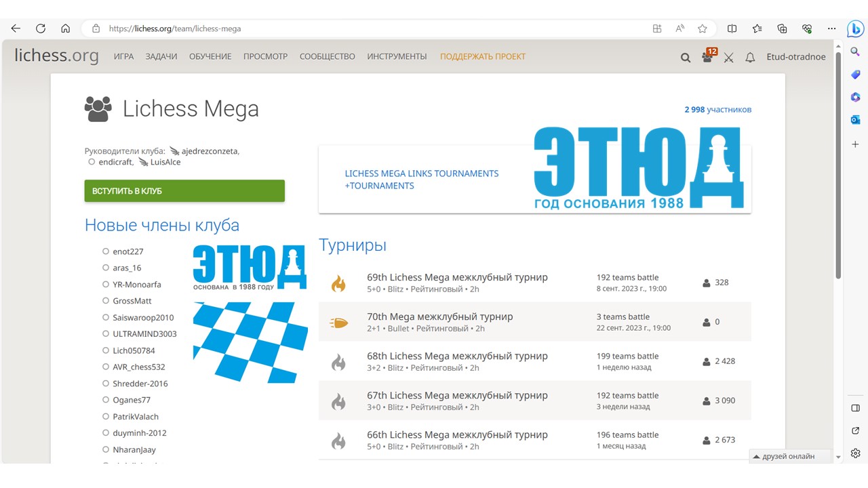Click ПОДДЕРЖАТЬ ПРОЕКТ link
The width and height of the screenshot is (868, 488).
pos(483,57)
